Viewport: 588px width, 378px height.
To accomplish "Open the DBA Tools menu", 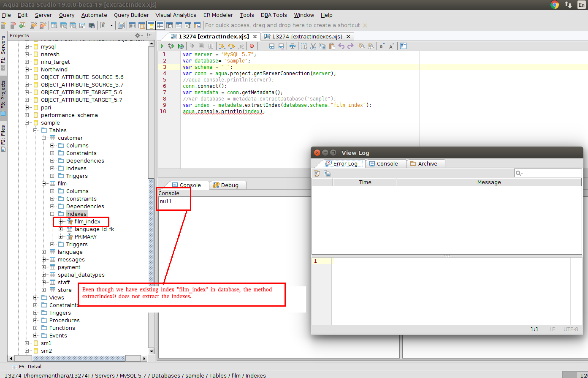I will click(x=274, y=15).
